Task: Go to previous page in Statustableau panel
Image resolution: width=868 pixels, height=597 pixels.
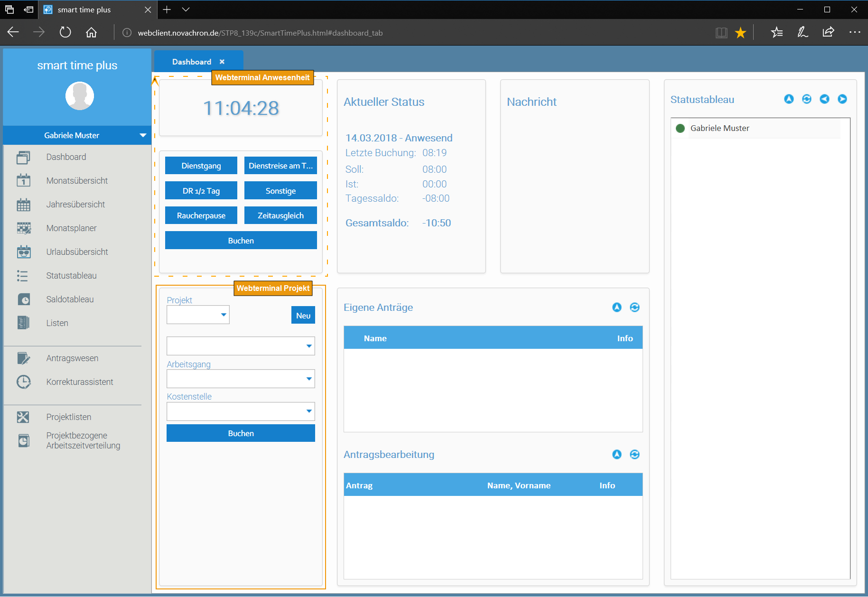Action: [825, 99]
